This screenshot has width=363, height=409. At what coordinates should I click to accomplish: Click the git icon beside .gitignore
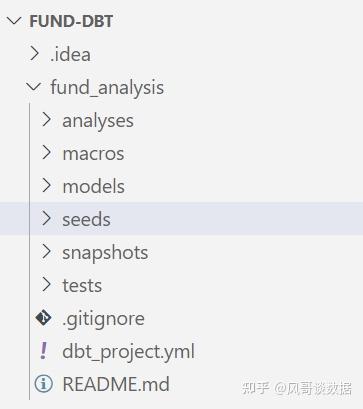pos(44,318)
